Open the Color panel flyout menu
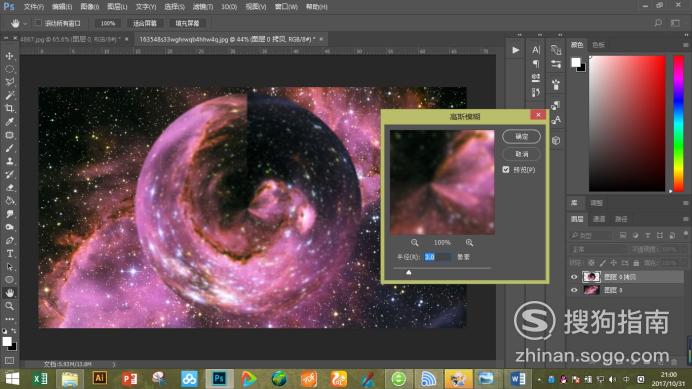 tap(685, 45)
